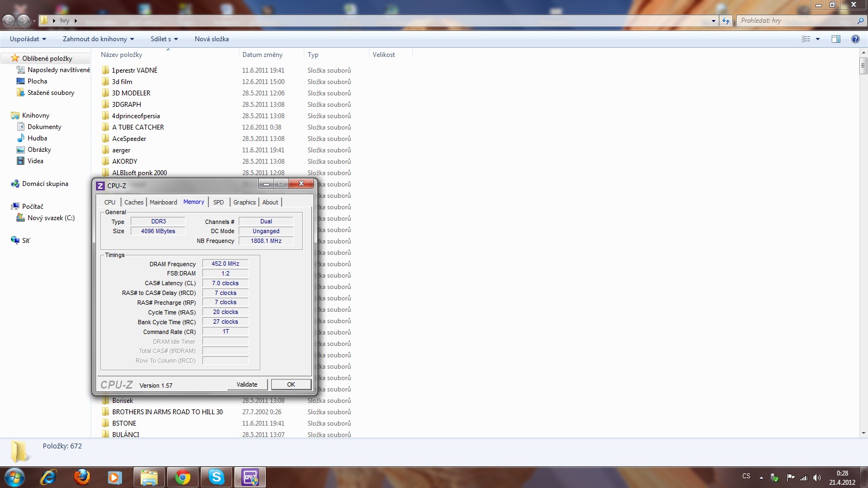
Task: Click the Explorer vertical scrollbar thumb
Action: pyautogui.click(x=863, y=66)
